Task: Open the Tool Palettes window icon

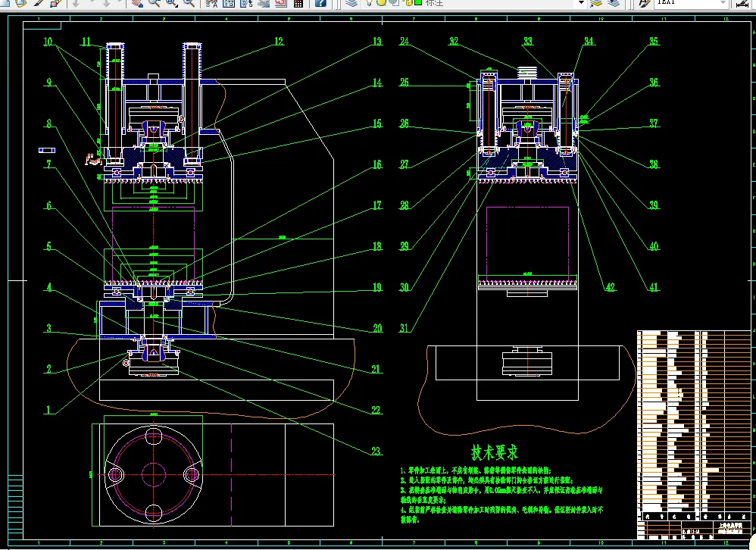Action: (x=246, y=3)
